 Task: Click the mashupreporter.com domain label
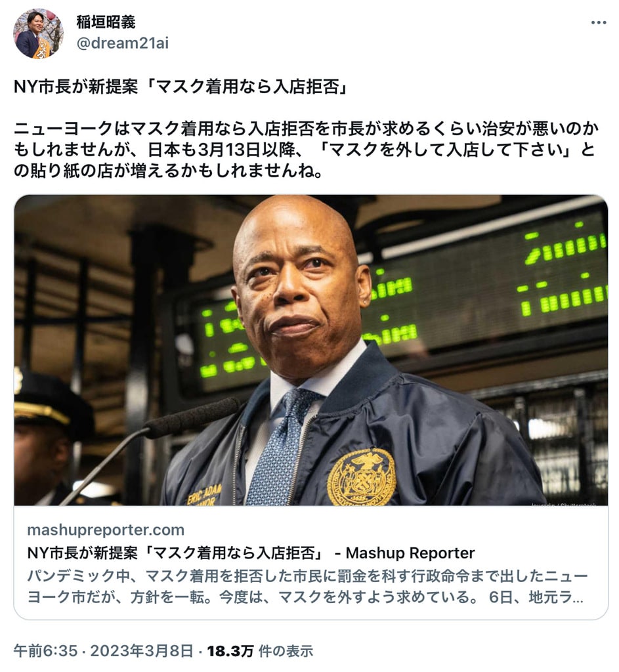106,530
